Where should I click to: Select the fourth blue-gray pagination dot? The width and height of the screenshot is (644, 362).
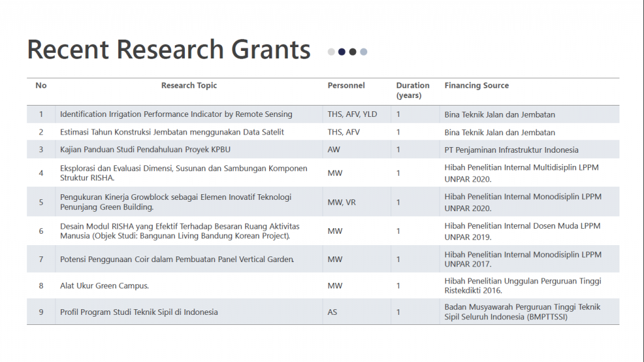364,52
